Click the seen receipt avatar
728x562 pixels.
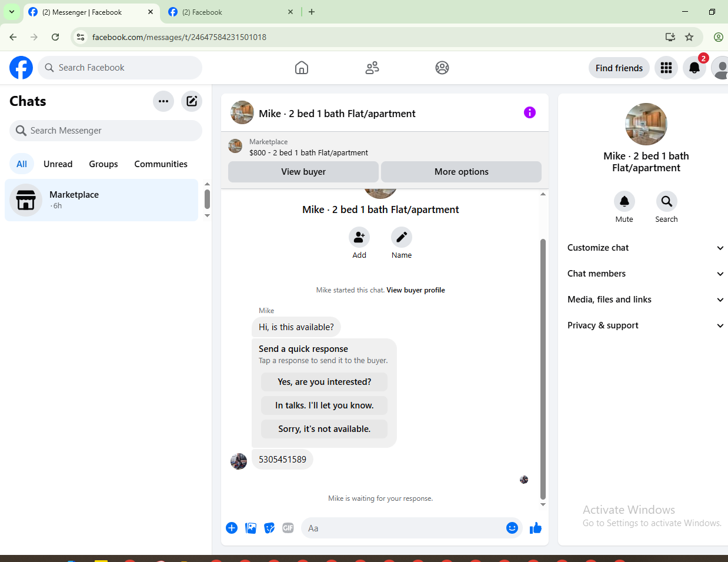tap(524, 480)
